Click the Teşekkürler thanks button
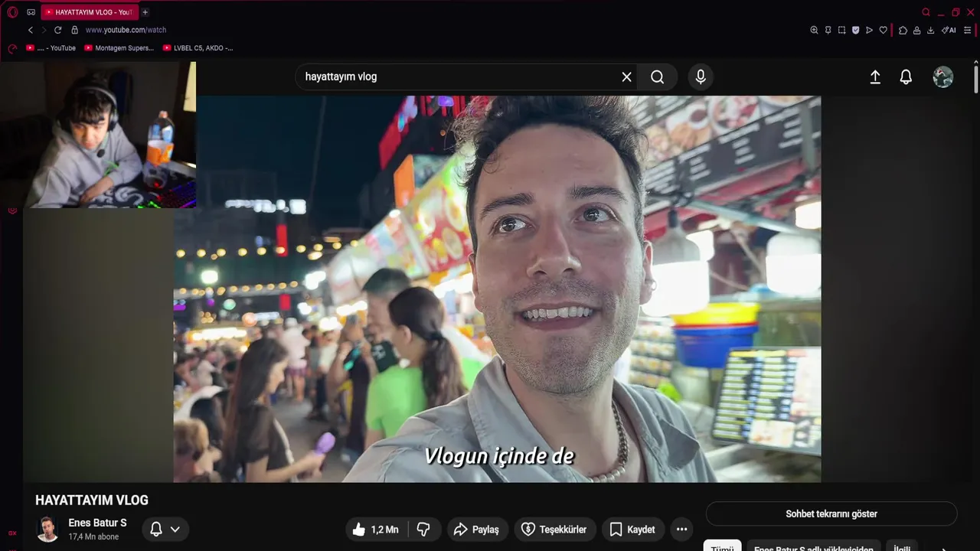This screenshot has width=980, height=551. coord(554,529)
